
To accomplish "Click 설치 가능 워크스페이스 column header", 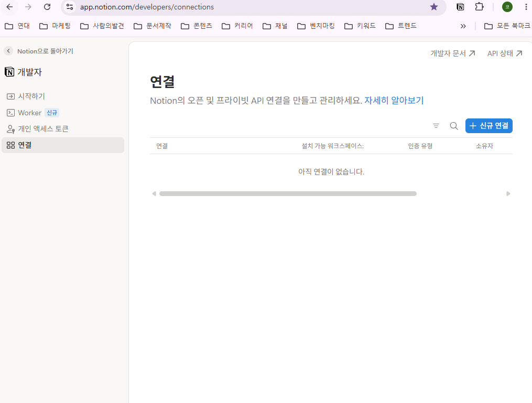I will pos(332,146).
